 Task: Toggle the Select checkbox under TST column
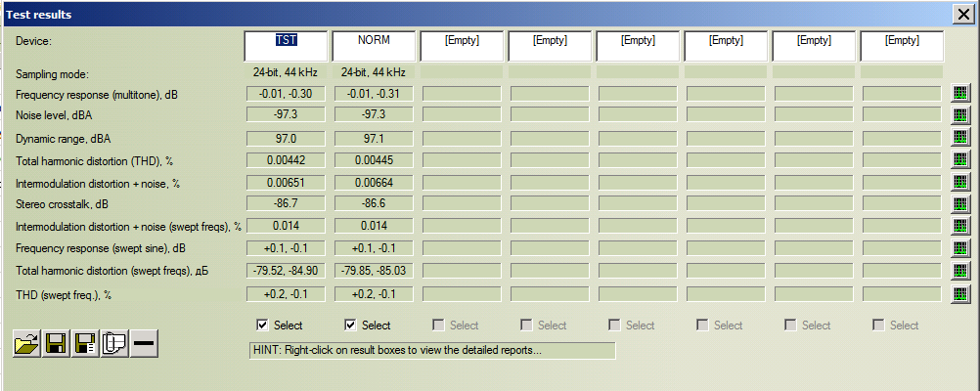point(262,325)
